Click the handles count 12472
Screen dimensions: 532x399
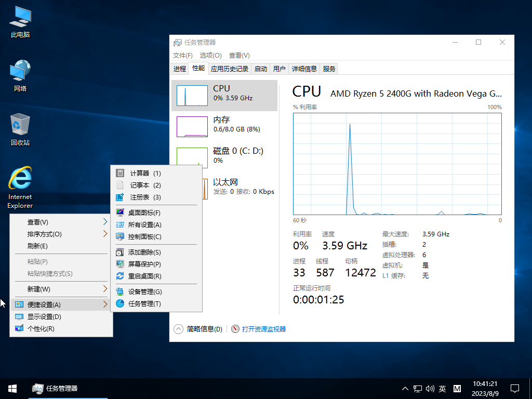(361, 272)
